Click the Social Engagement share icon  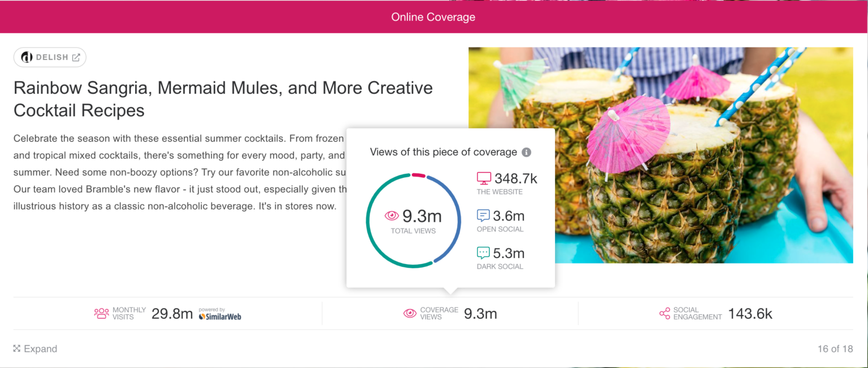tap(665, 313)
